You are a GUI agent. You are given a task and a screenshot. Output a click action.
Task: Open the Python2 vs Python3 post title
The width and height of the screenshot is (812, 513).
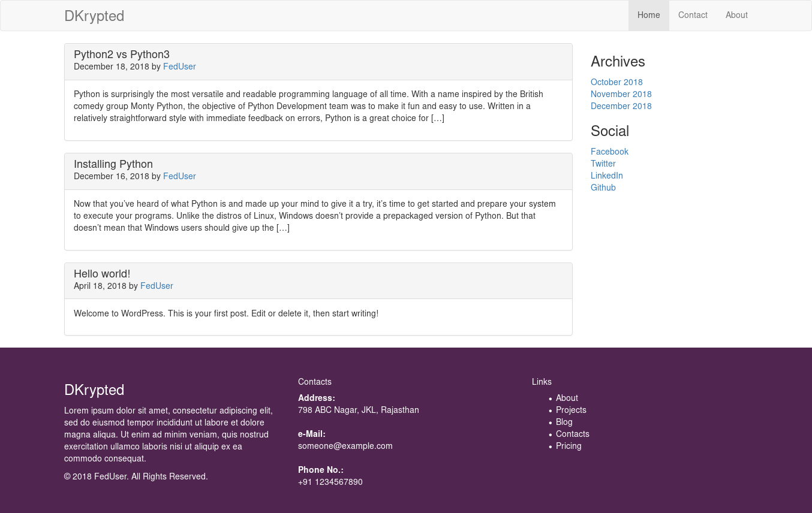[x=122, y=55]
